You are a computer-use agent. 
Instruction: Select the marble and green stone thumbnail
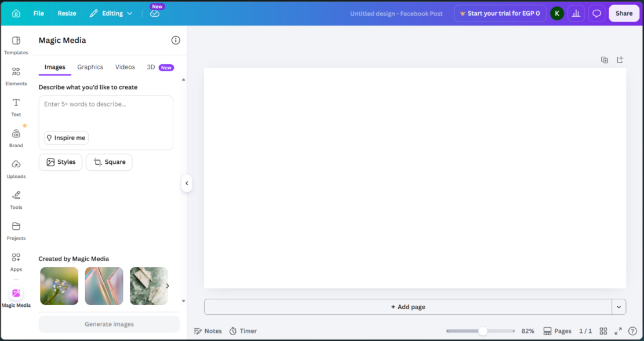point(148,286)
